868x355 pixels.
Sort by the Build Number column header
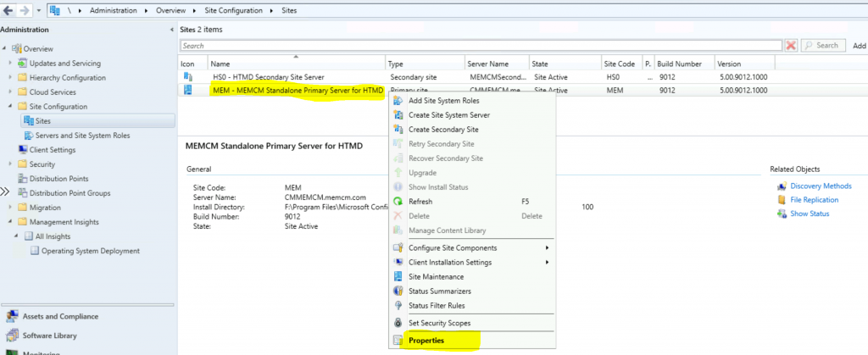point(684,64)
